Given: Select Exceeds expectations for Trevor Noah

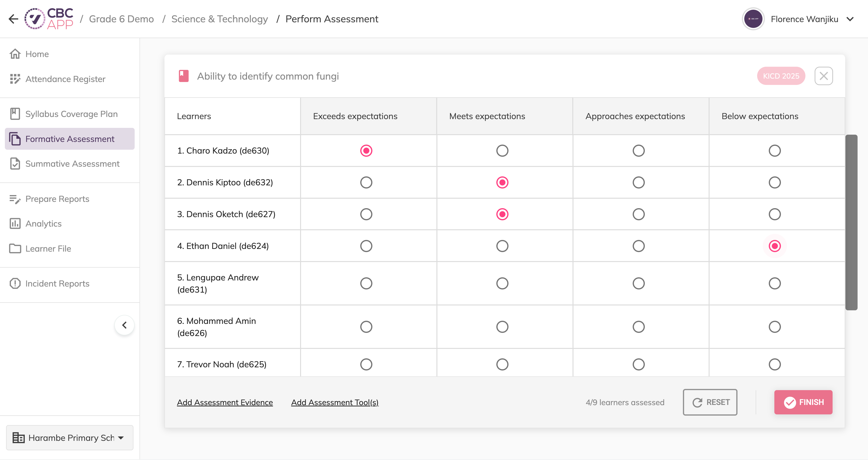Looking at the screenshot, I should 366,364.
